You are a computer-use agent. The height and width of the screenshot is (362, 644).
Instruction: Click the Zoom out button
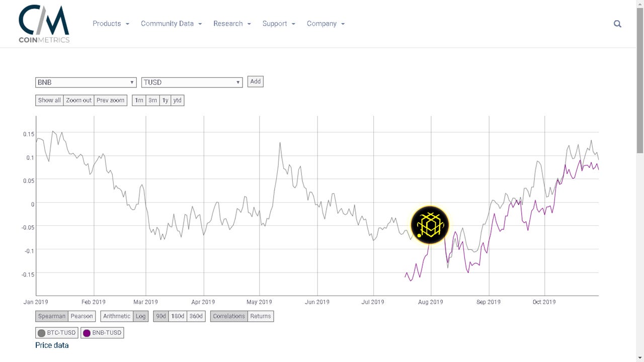(79, 101)
